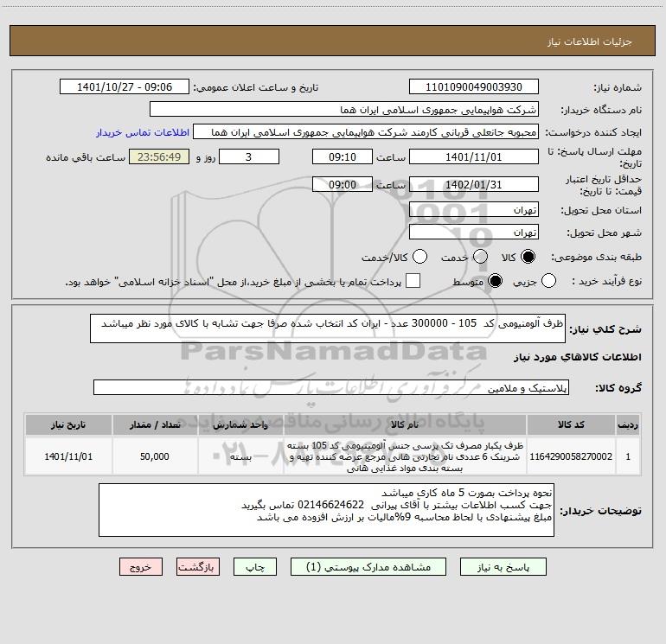The image size is (666, 644).
Task: Click the quantity cell 50,000
Action: click(x=155, y=456)
